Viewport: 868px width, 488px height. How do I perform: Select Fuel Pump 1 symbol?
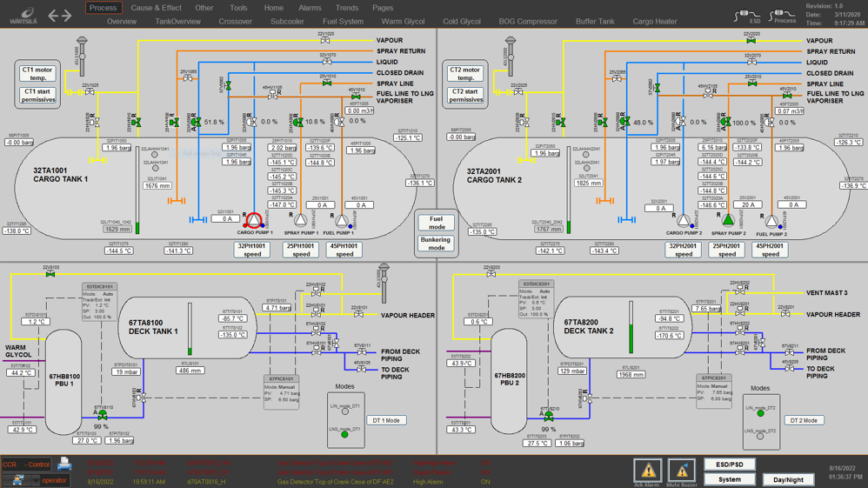[x=342, y=221]
